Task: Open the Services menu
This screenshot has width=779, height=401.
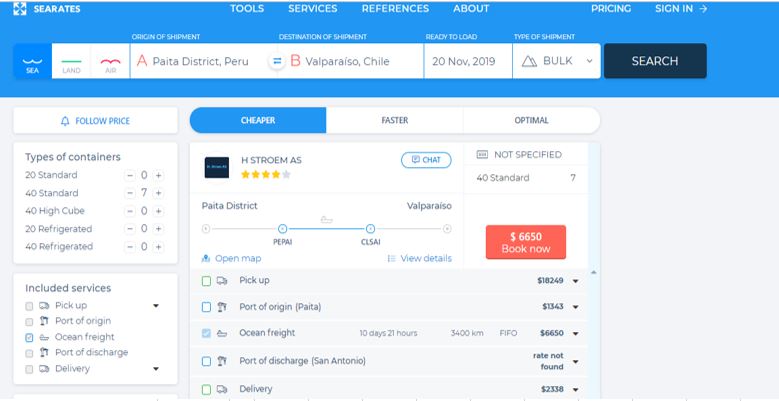Action: point(312,9)
